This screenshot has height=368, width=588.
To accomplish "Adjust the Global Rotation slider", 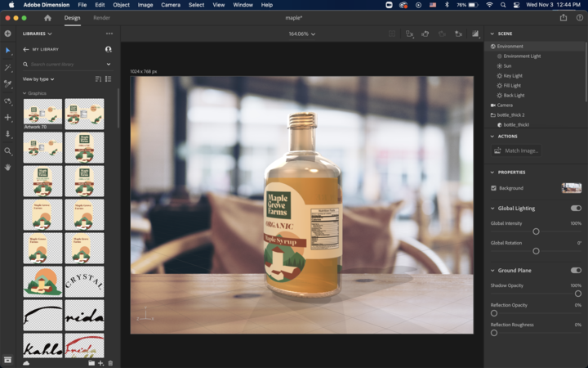I will [x=536, y=251].
